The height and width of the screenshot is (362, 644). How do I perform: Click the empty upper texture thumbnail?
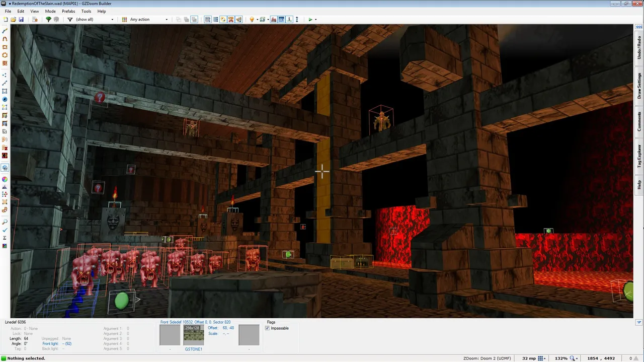tap(170, 335)
